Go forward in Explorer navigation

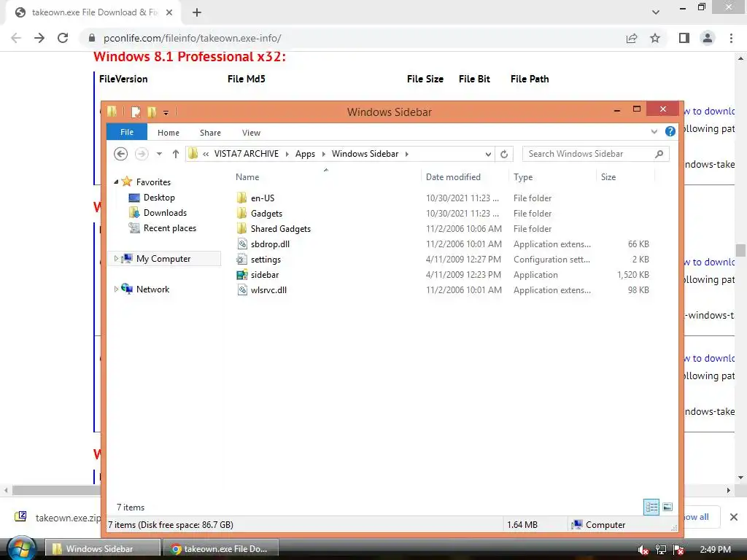(142, 154)
